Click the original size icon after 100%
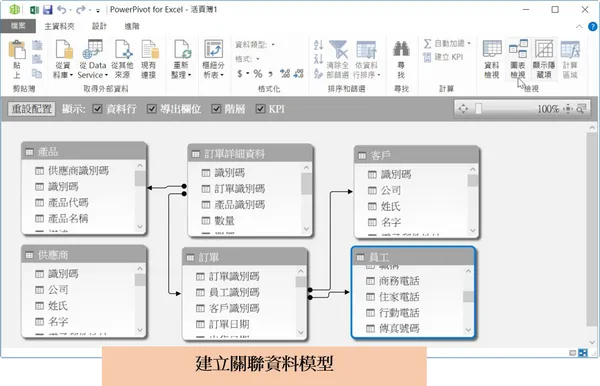This screenshot has height=386, width=600. point(568,109)
